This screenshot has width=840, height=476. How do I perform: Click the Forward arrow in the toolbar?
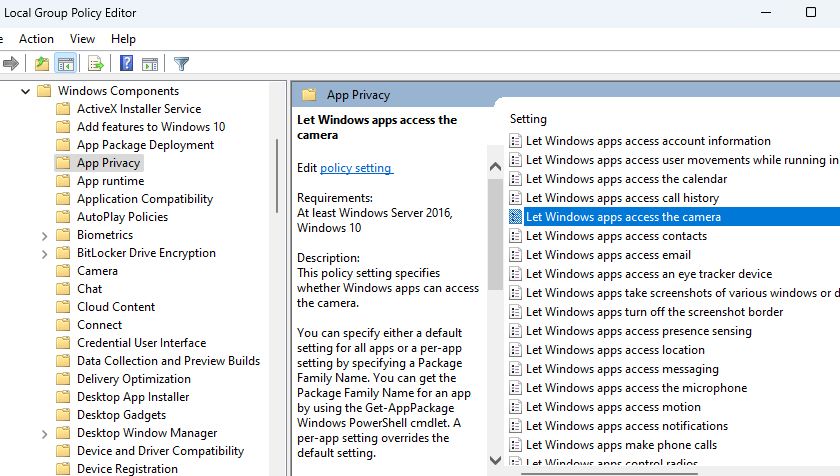tap(11, 64)
